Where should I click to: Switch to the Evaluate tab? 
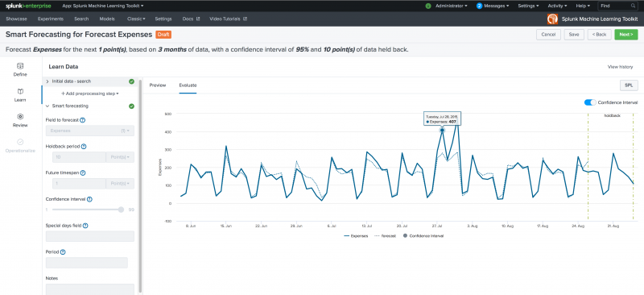pyautogui.click(x=188, y=85)
